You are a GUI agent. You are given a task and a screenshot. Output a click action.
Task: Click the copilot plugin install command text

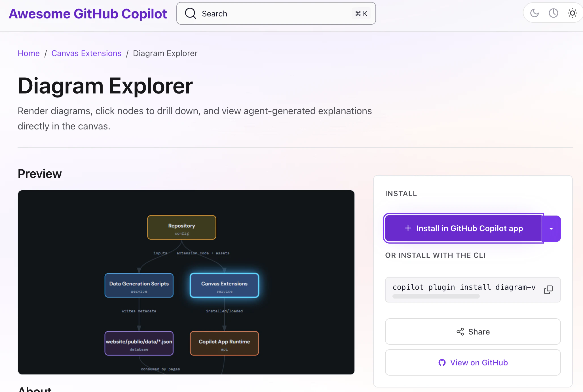464,287
